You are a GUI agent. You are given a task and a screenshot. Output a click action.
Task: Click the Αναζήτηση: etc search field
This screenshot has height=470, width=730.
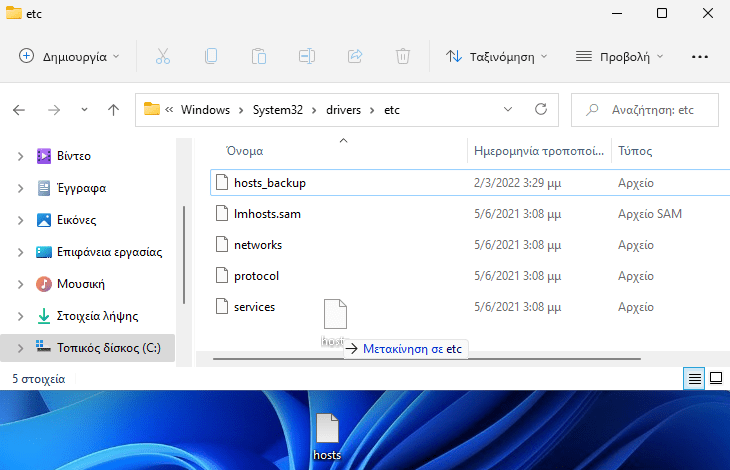click(645, 110)
